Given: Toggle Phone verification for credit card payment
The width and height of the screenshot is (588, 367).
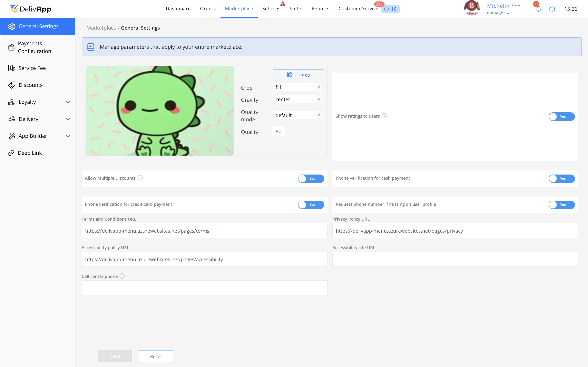Looking at the screenshot, I should (311, 205).
